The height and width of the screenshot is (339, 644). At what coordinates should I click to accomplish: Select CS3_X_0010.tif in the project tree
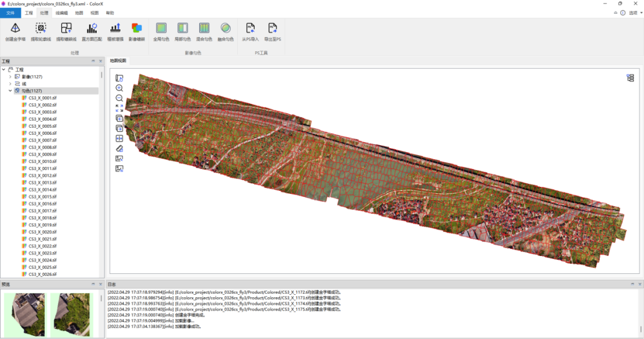(x=42, y=162)
